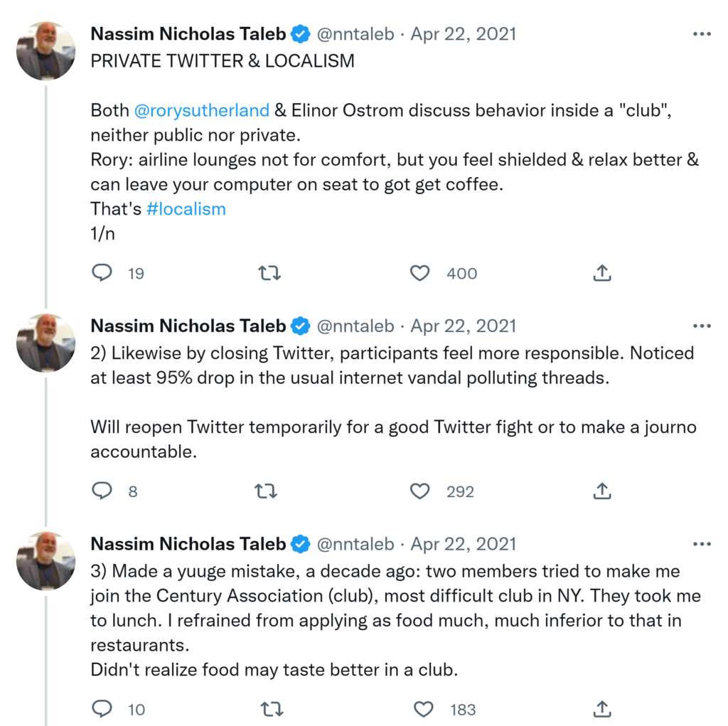
Task: Like the tweet with 183 likes
Action: point(424,709)
